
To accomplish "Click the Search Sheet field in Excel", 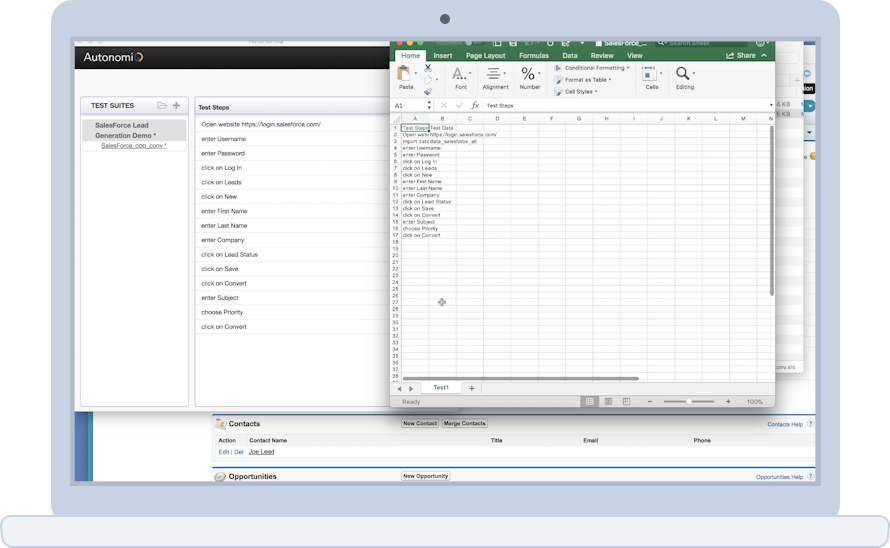I will pos(702,43).
